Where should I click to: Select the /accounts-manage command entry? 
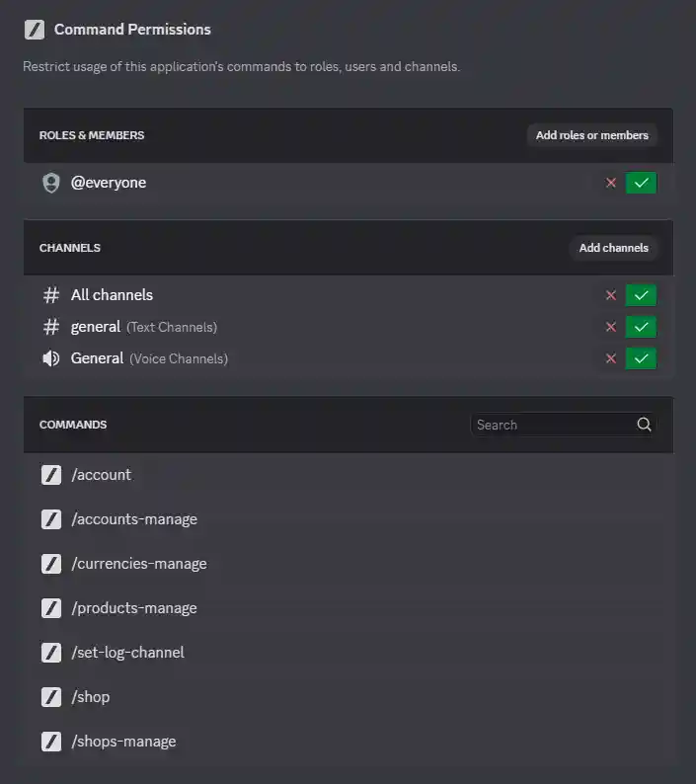click(x=134, y=519)
